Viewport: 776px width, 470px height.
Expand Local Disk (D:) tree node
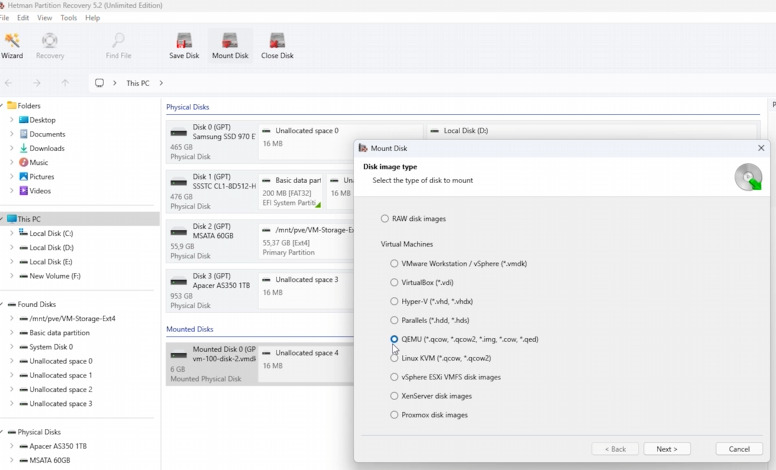tap(11, 247)
